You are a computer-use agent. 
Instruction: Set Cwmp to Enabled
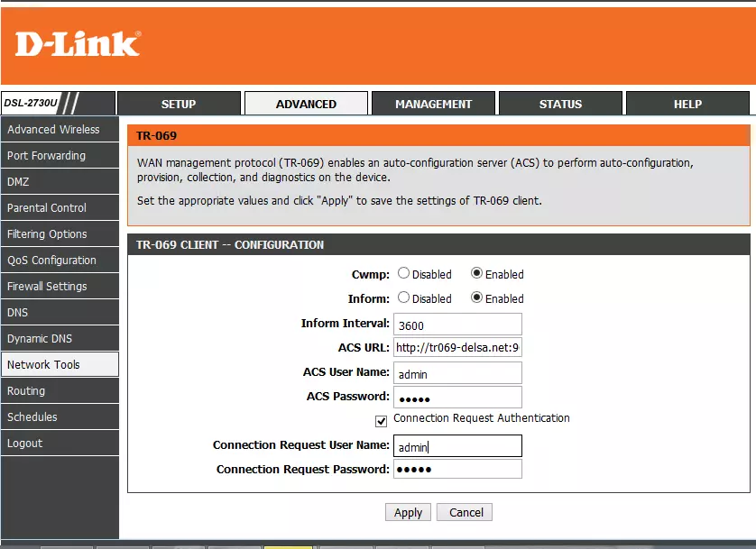476,273
